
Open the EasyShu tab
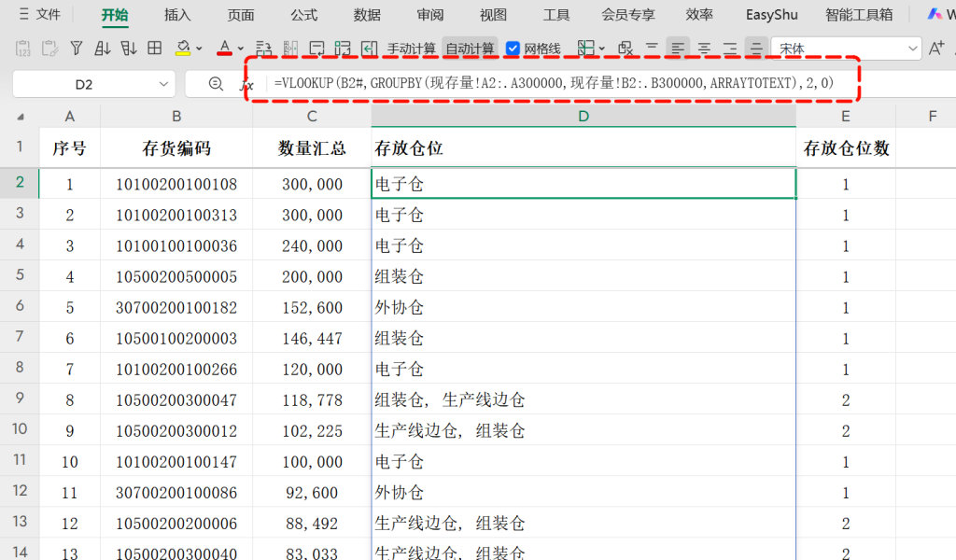(x=772, y=15)
